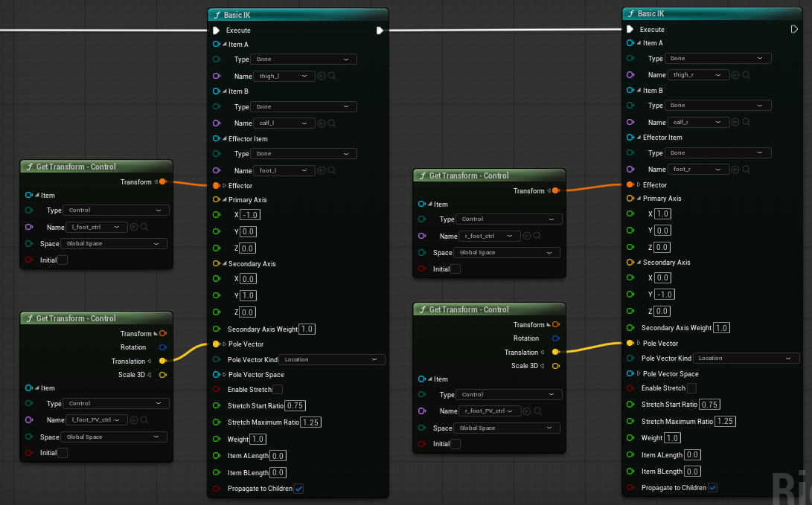Viewport: 812px width, 505px height.
Task: Open Pole Vector Kind dropdown on thigh_r Basic IK
Action: [747, 358]
